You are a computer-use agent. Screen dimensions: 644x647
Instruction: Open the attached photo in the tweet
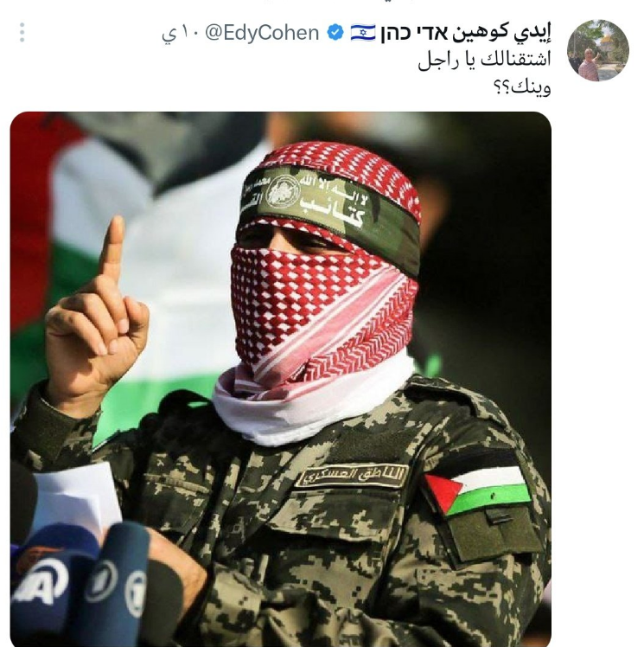280,379
